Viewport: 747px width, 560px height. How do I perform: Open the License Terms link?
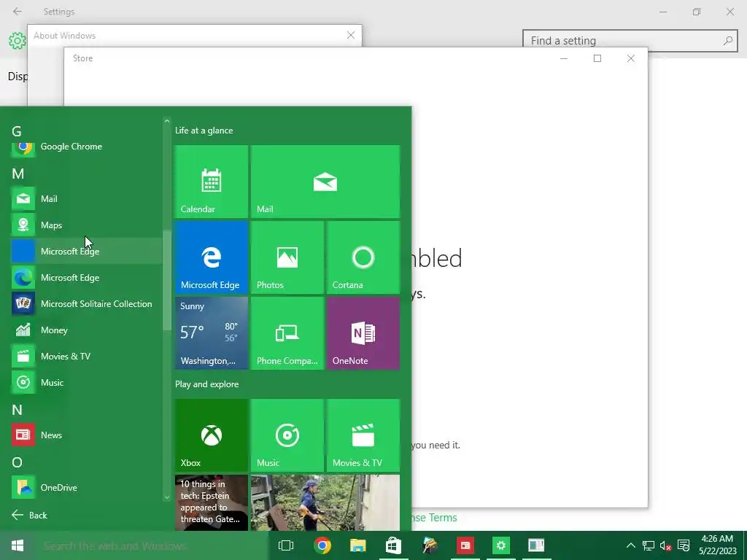click(x=435, y=518)
